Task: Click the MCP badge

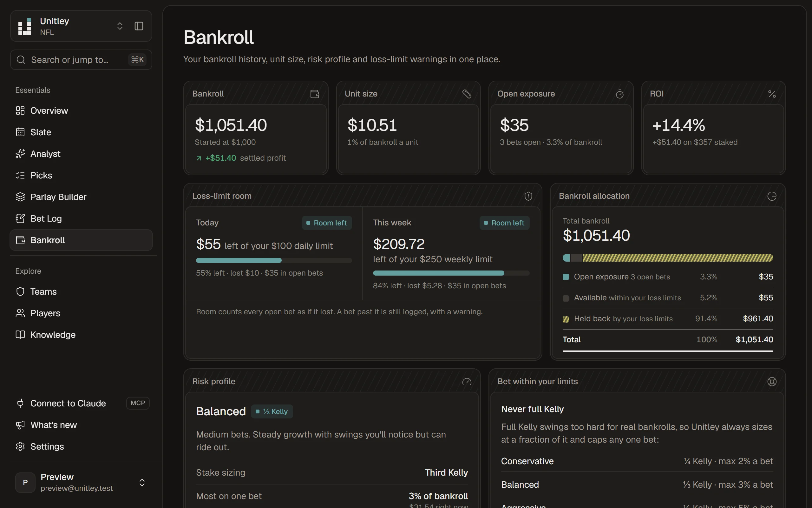Action: point(138,403)
